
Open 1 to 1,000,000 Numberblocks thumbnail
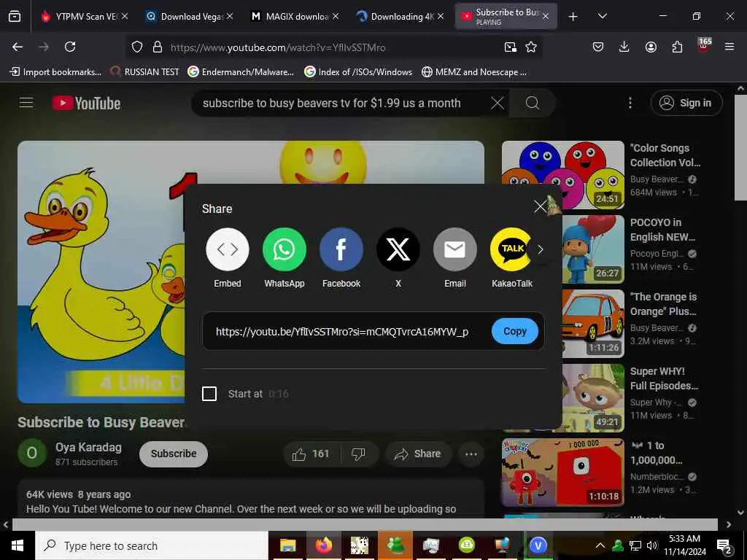pos(562,472)
